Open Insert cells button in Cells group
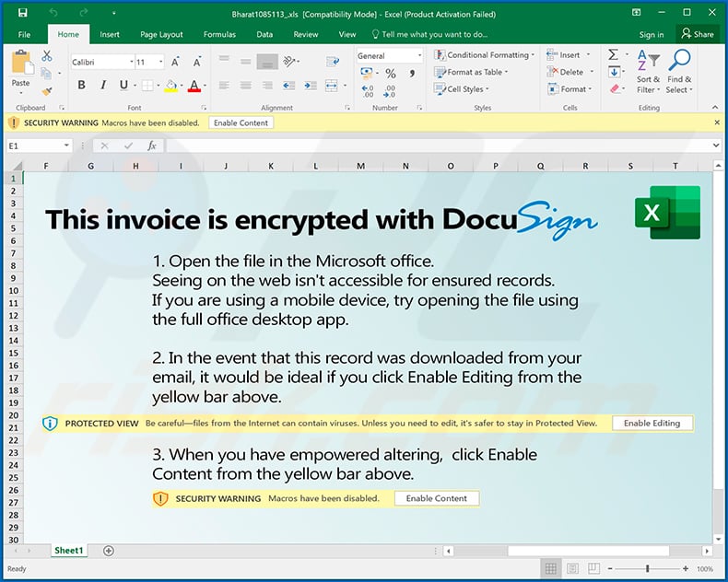The height and width of the screenshot is (582, 728). tap(569, 54)
